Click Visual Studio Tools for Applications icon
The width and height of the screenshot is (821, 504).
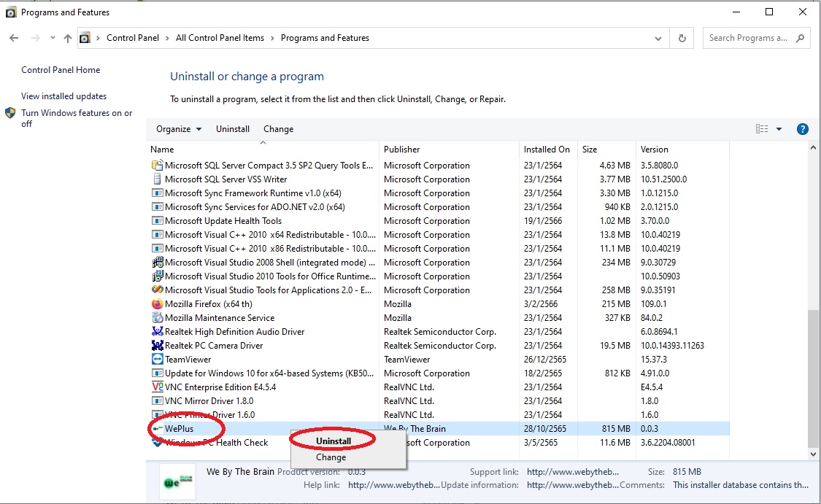(157, 290)
